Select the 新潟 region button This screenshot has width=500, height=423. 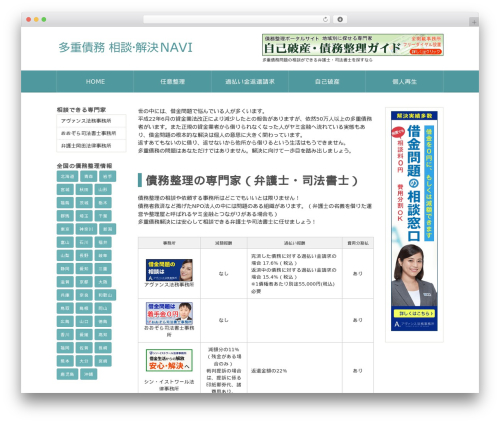tap(107, 229)
